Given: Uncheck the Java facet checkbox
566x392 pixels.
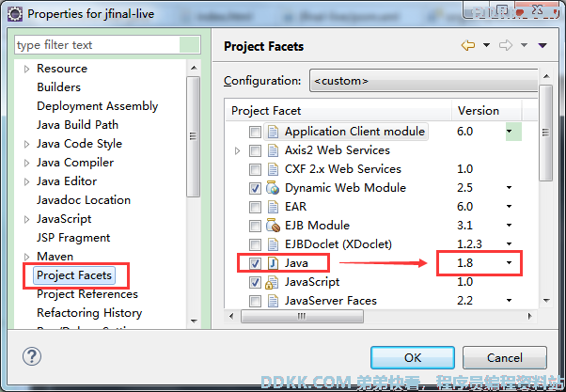Looking at the screenshot, I should 255,263.
